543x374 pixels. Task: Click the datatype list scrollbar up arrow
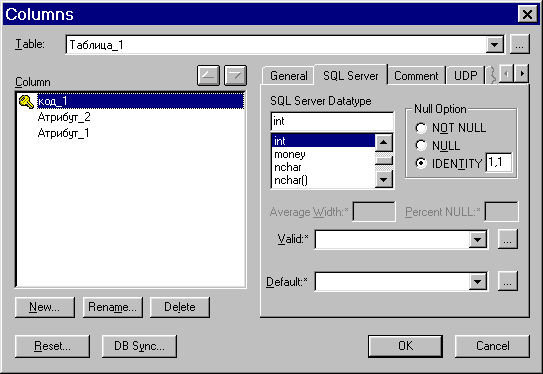click(384, 142)
